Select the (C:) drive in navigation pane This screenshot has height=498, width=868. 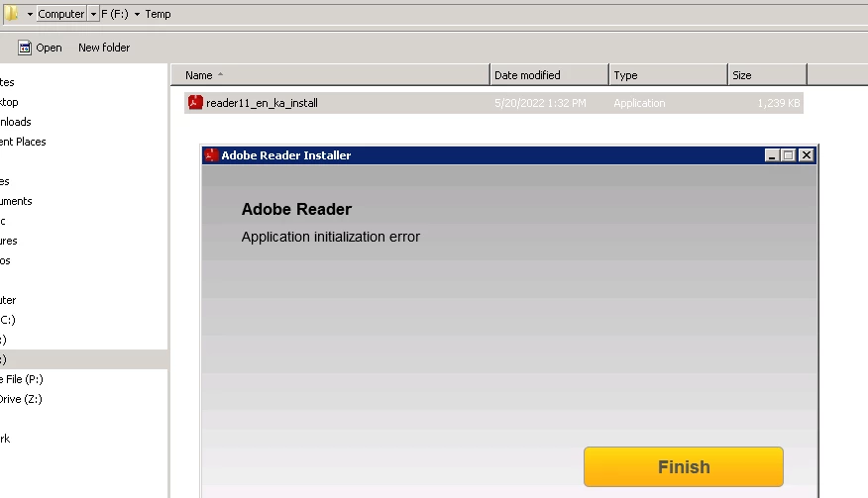pyautogui.click(x=8, y=320)
